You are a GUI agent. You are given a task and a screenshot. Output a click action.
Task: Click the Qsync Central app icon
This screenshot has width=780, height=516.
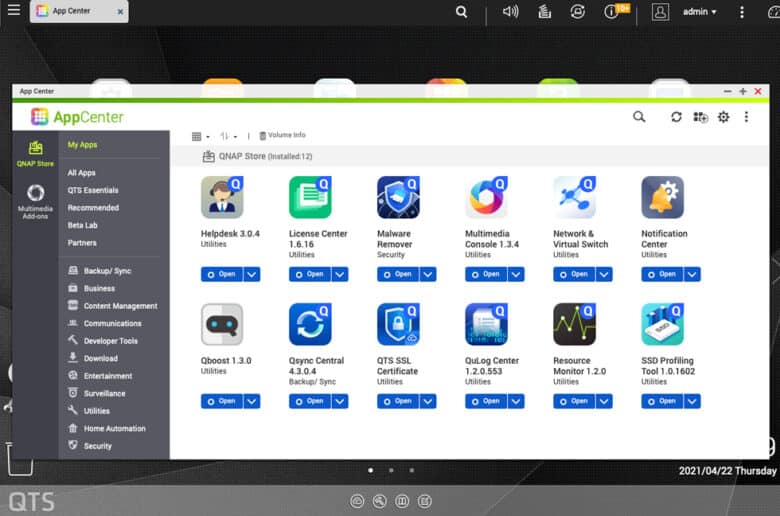tap(310, 324)
